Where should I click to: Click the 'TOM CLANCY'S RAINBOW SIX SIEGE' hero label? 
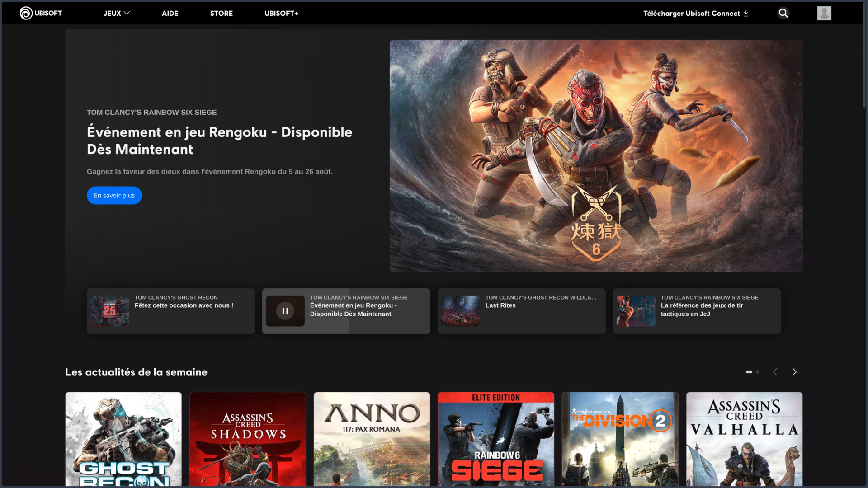[x=152, y=112]
